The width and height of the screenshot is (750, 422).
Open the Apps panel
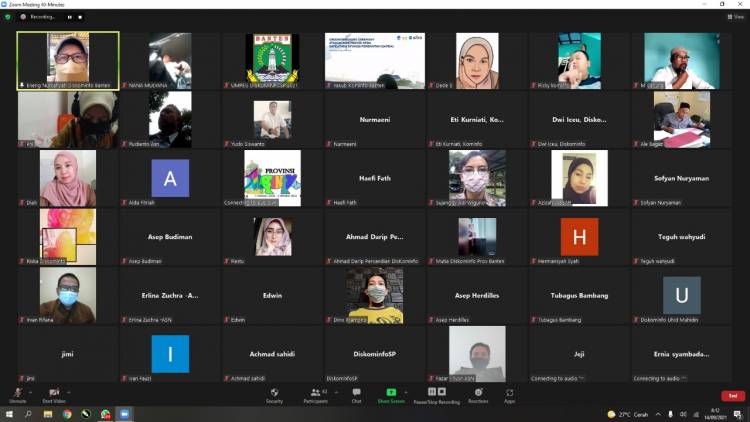[x=509, y=394]
